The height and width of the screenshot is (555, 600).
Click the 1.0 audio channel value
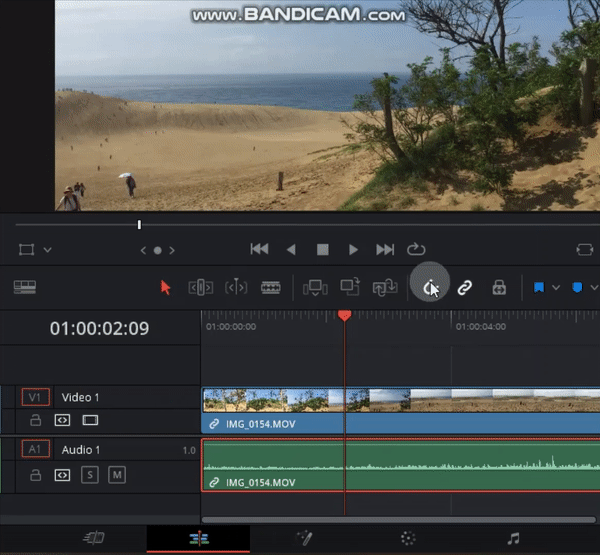(x=189, y=451)
